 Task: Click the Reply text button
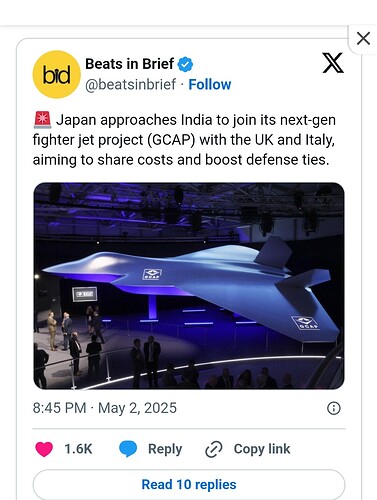(x=165, y=449)
